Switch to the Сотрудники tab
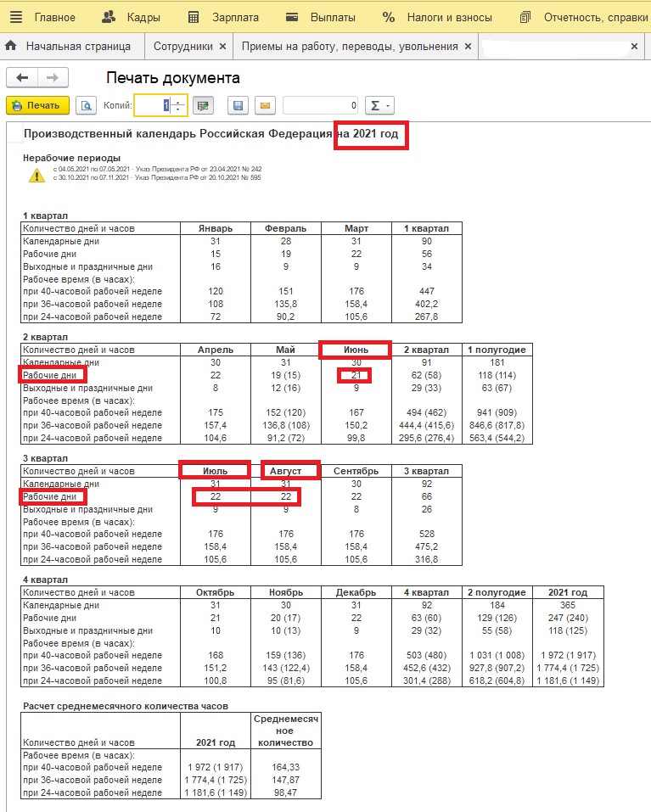This screenshot has width=651, height=812. (182, 46)
